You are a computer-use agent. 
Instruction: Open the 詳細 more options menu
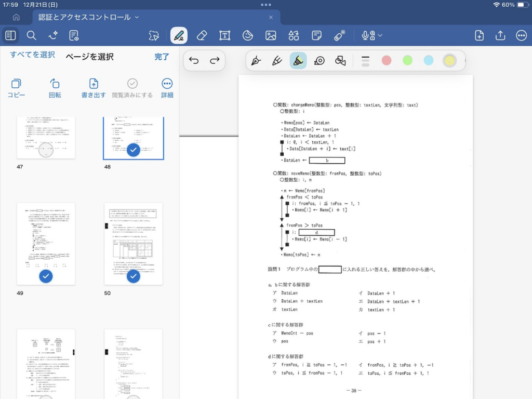coord(167,88)
